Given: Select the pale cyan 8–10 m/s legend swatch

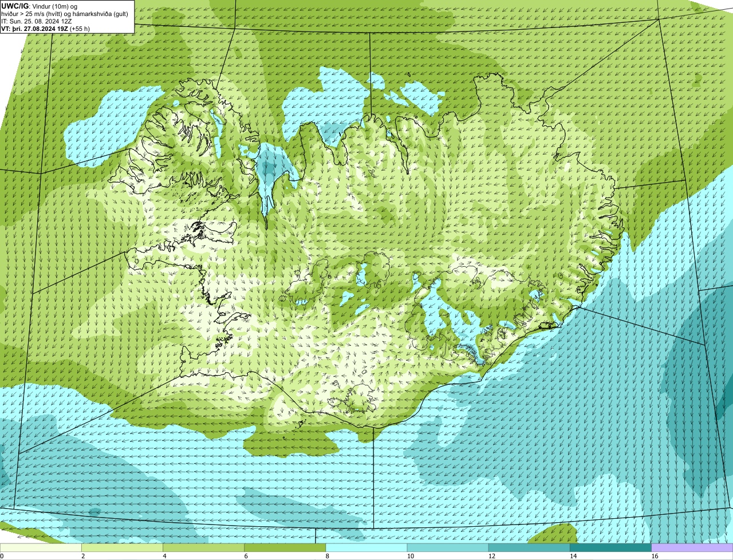Looking at the screenshot, I should coord(366,548).
